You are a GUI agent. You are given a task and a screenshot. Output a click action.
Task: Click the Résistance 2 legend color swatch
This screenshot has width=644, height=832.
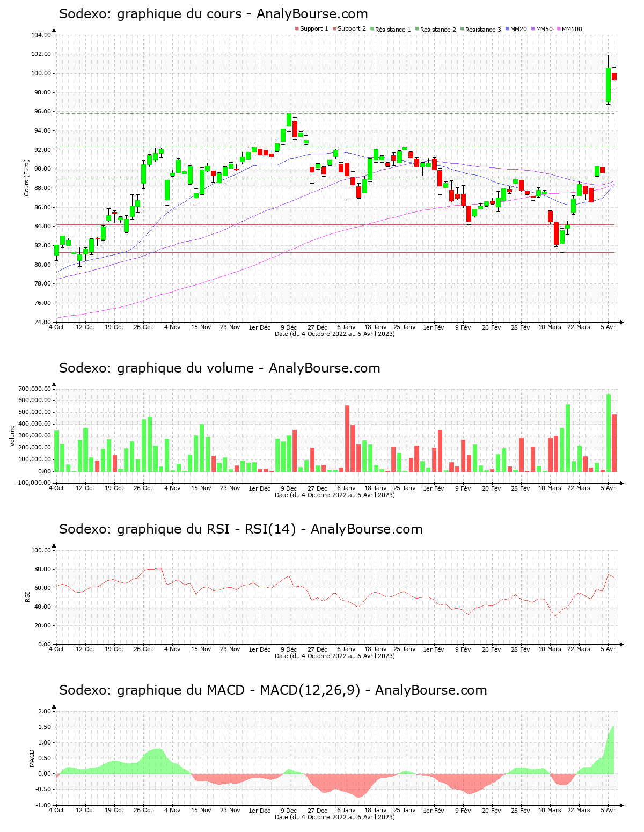[x=417, y=29]
